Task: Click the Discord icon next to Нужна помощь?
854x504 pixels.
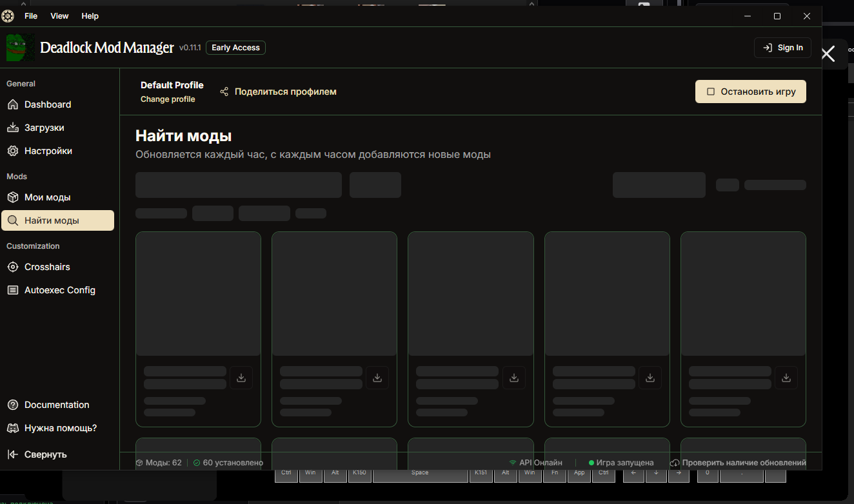Action: [12, 427]
